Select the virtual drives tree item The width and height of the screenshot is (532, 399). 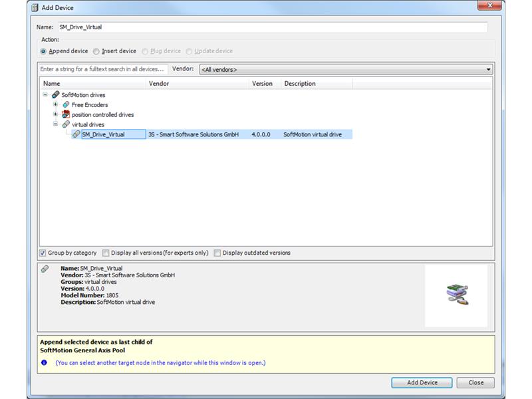tap(88, 124)
